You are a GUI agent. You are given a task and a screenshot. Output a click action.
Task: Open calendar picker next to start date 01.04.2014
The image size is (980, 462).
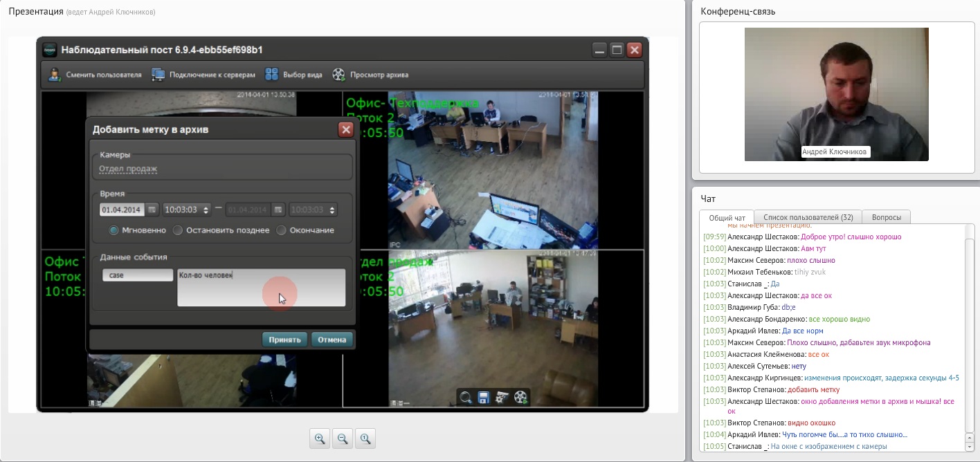(x=152, y=210)
